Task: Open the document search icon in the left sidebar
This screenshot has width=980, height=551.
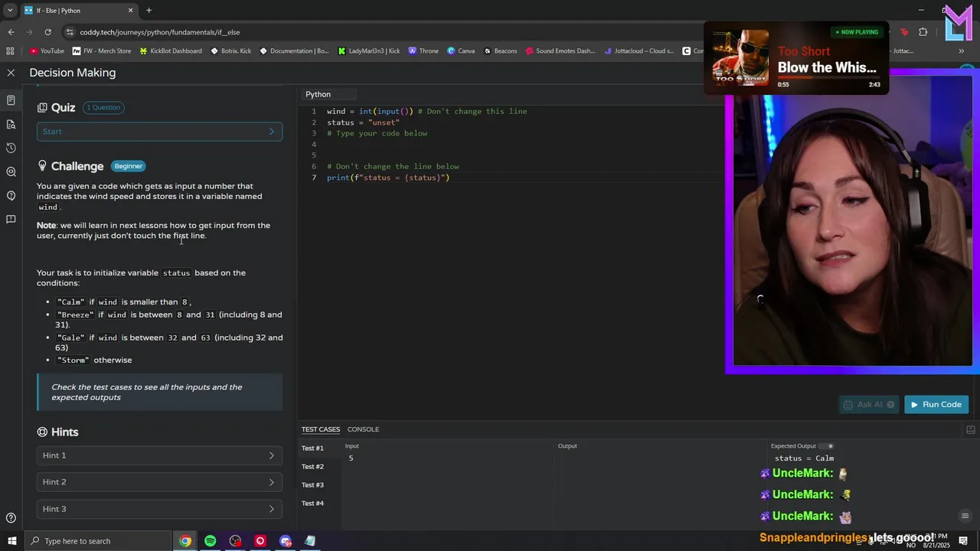Action: 11,124
